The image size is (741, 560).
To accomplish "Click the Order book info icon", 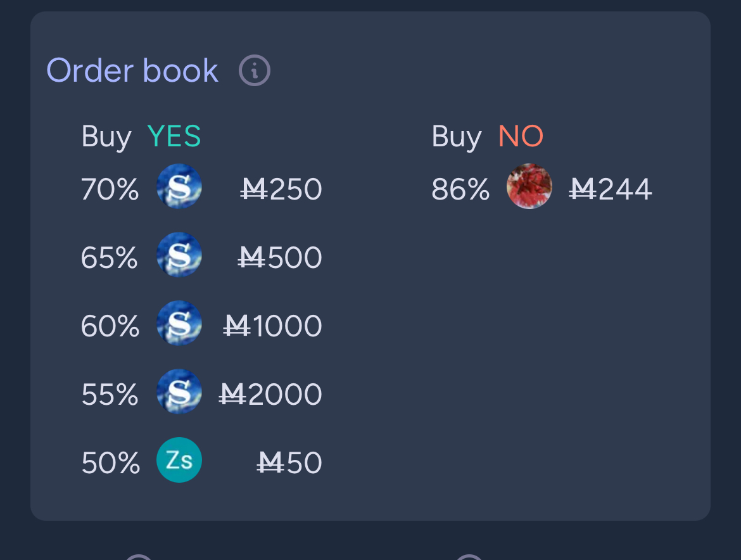I will [254, 70].
